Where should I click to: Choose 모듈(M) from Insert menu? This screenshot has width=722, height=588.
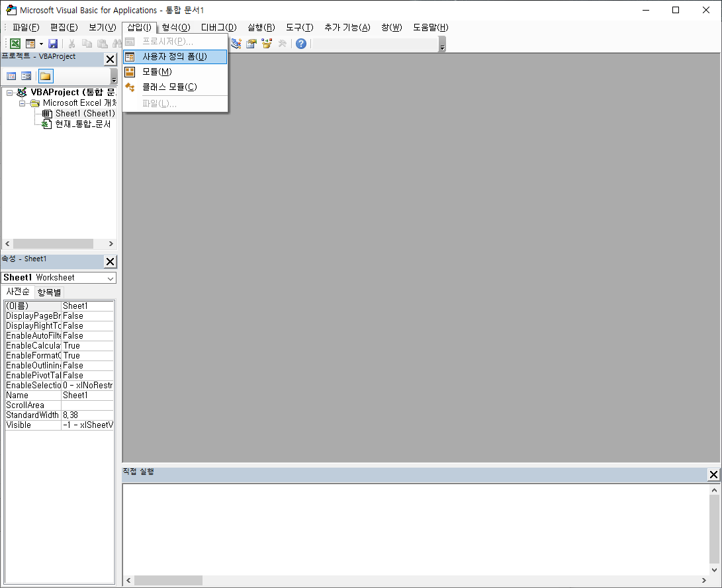point(175,72)
